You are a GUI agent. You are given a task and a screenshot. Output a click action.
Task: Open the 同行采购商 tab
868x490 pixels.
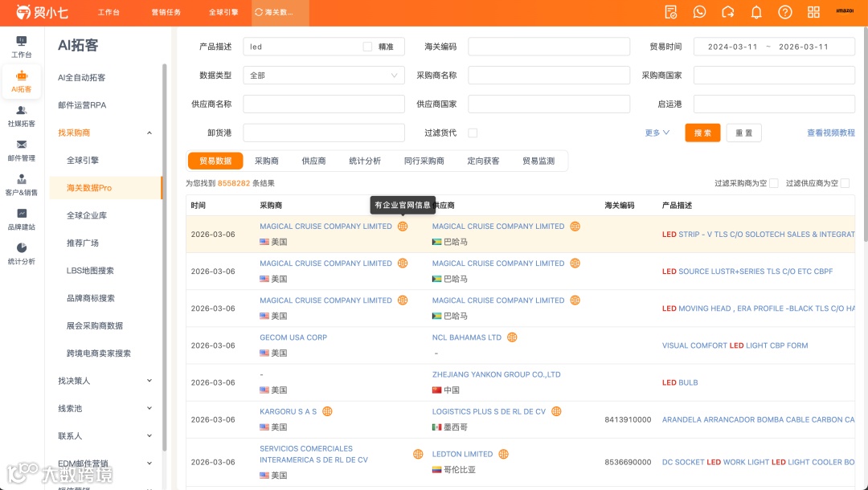point(424,161)
